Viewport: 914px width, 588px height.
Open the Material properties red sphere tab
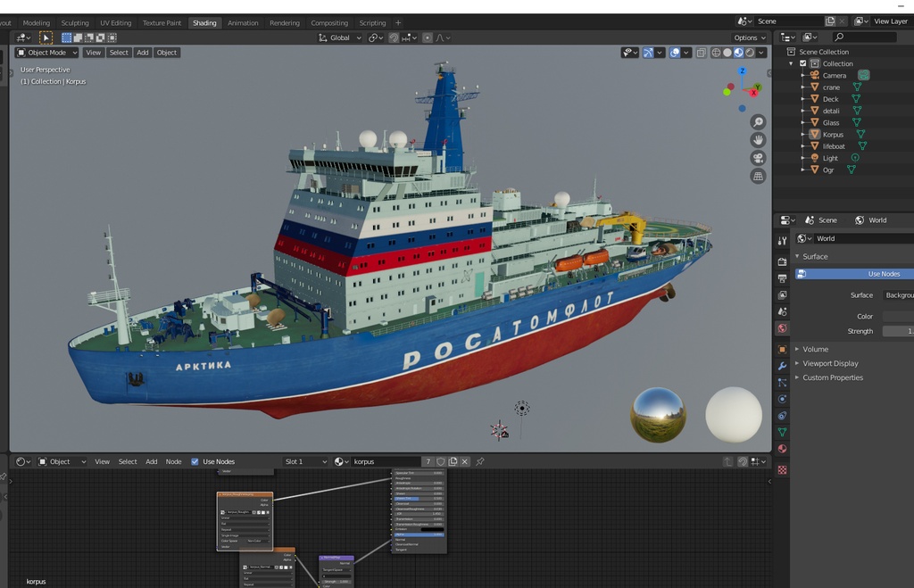[x=782, y=449]
